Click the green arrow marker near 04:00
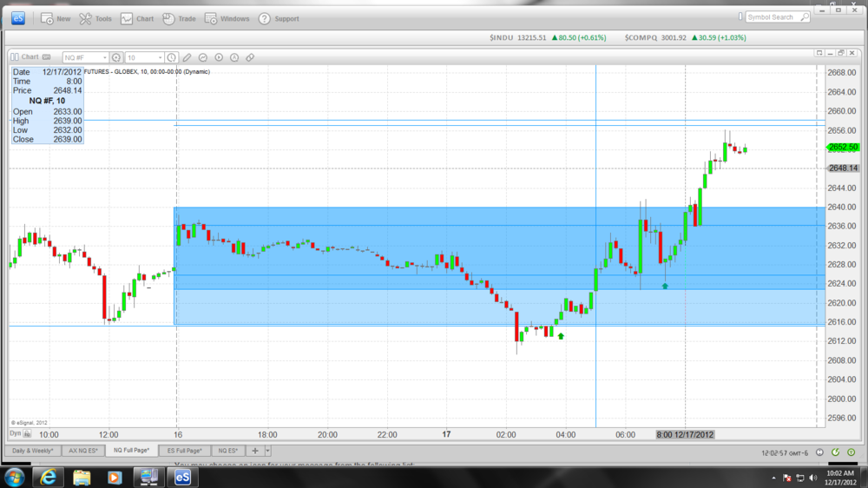868x488 pixels. 561,336
